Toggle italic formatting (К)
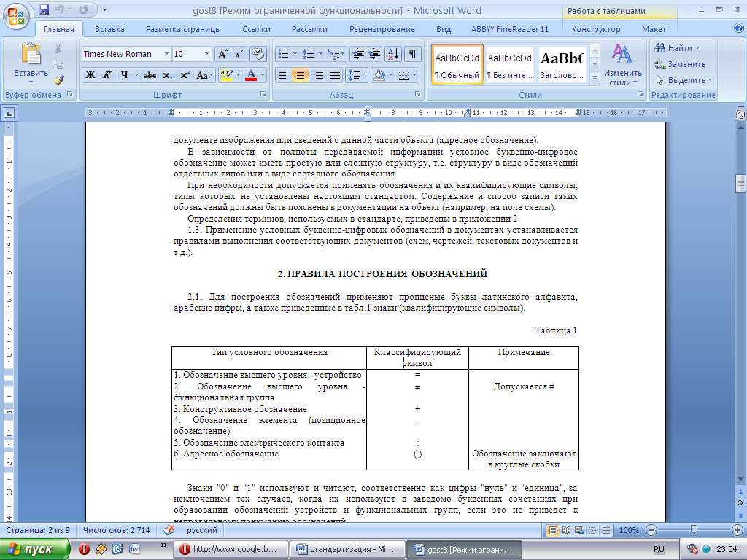The height and width of the screenshot is (560, 747). tap(107, 75)
